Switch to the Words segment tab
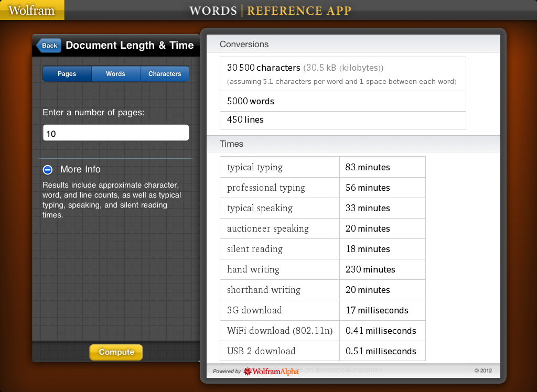 [115, 74]
